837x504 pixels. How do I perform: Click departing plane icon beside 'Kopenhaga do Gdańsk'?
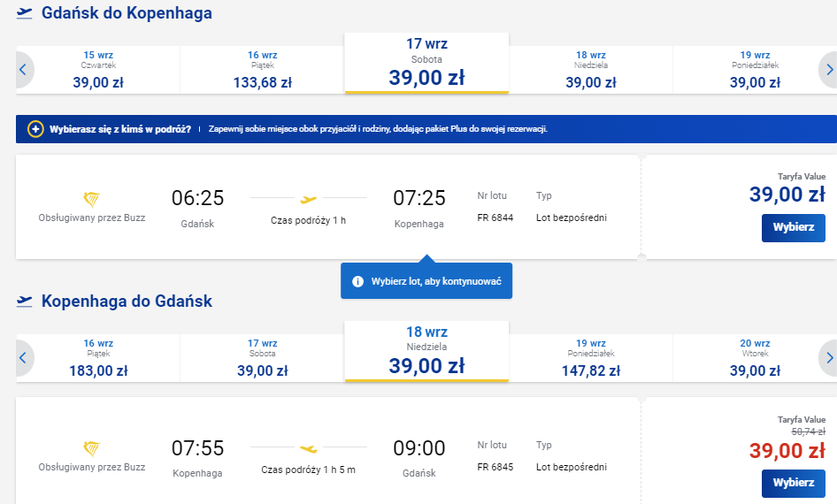[x=24, y=302]
